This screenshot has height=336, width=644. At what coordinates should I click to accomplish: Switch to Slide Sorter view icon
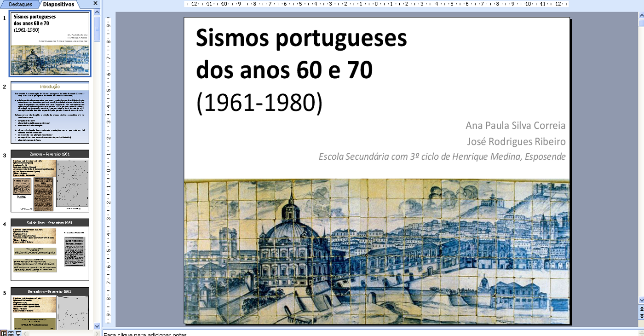(11, 333)
